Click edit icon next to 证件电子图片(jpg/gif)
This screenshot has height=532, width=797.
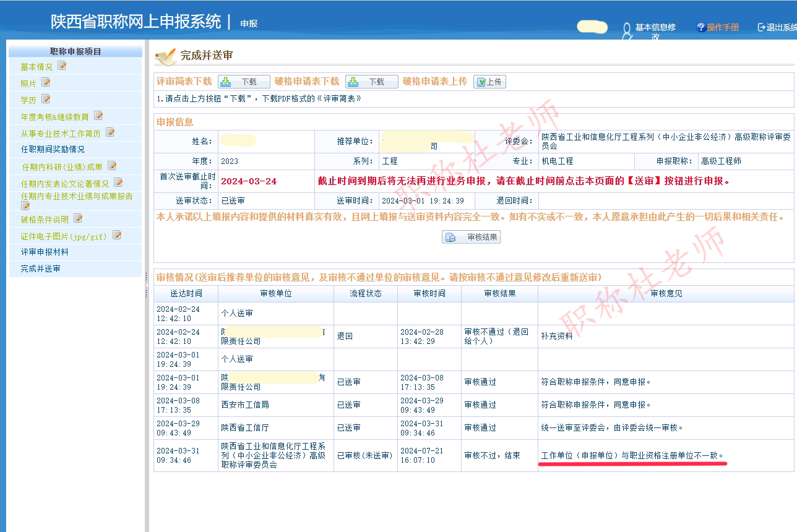(x=117, y=235)
